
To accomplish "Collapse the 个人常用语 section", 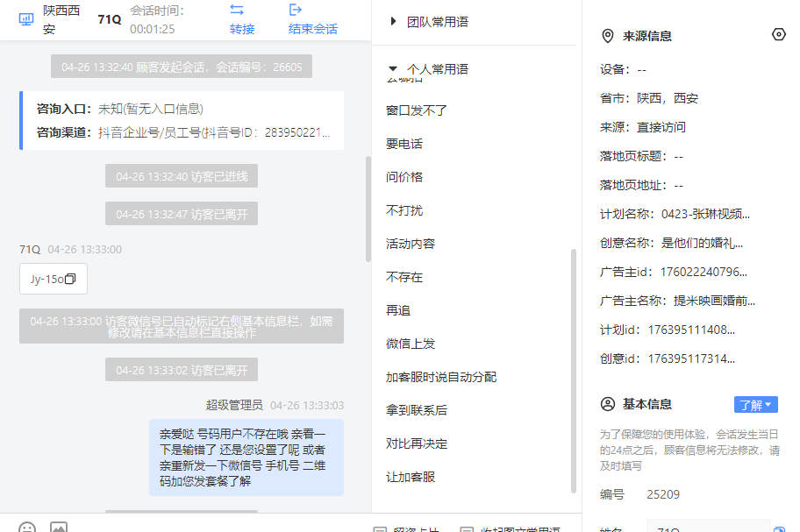I will point(392,68).
